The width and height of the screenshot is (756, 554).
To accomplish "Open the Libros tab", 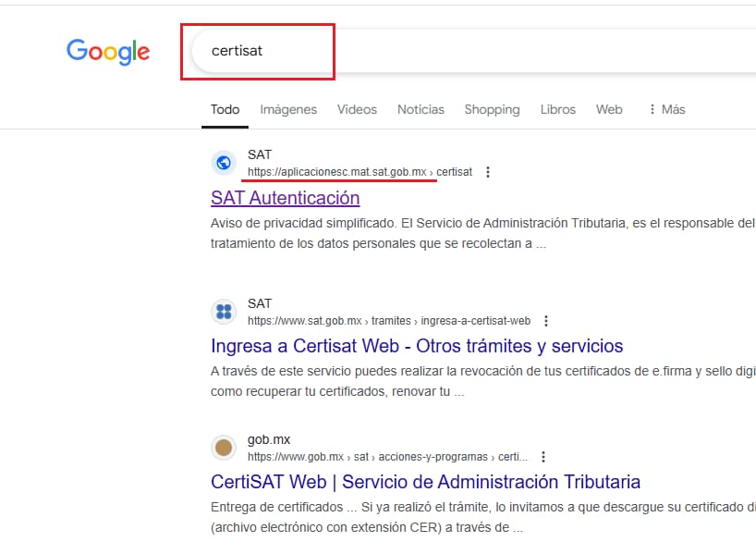I will point(558,109).
